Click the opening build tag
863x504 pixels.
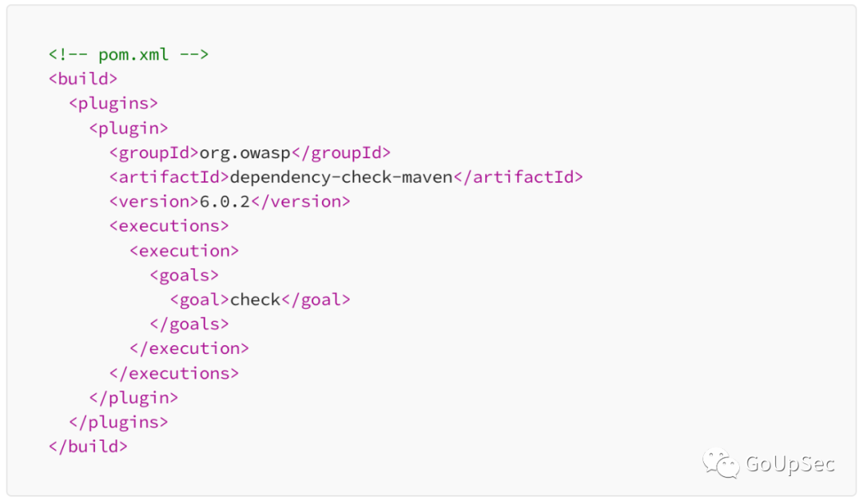[83, 79]
